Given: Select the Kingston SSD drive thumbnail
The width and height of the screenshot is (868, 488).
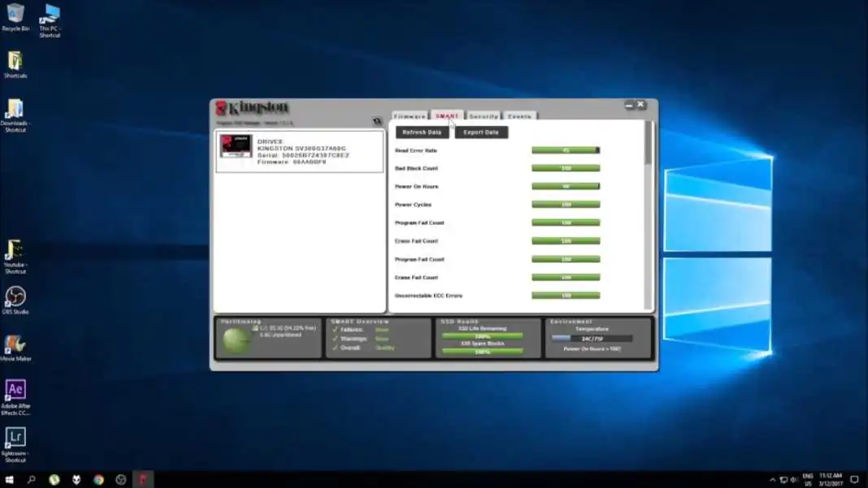Looking at the screenshot, I should coord(236,146).
